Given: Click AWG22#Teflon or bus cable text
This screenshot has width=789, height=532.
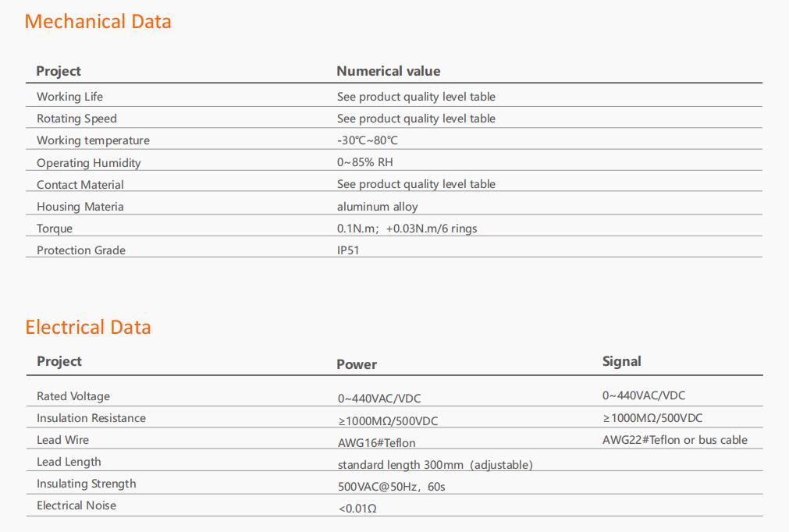Looking at the screenshot, I should (x=675, y=440).
